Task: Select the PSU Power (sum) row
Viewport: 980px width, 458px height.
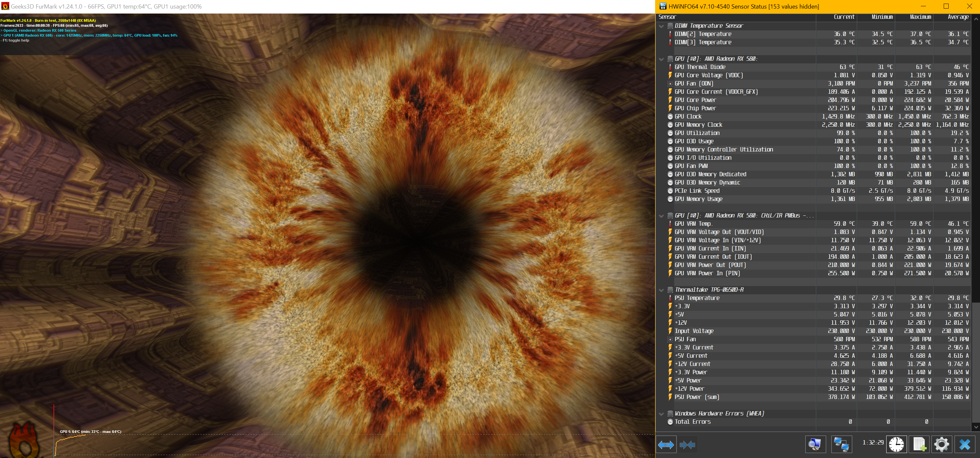Action: (x=697, y=397)
